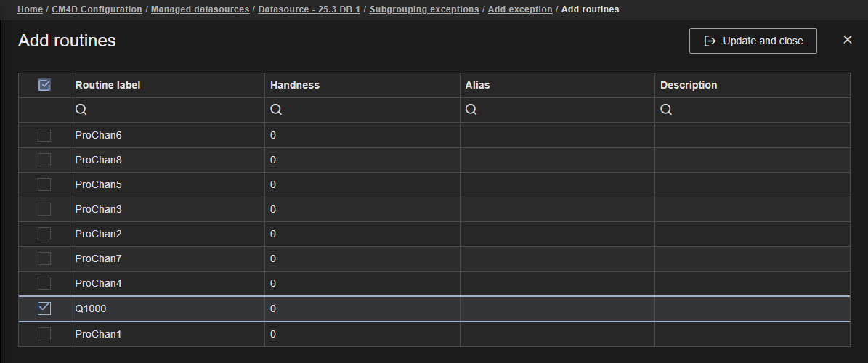
Task: Select the ProChan7 row label
Action: [98, 258]
